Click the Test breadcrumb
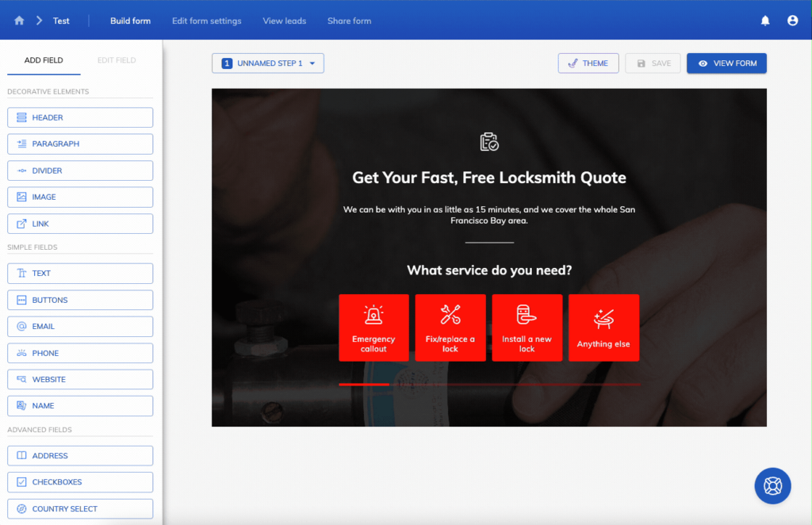Screen dimensions: 812x525 click(61, 21)
